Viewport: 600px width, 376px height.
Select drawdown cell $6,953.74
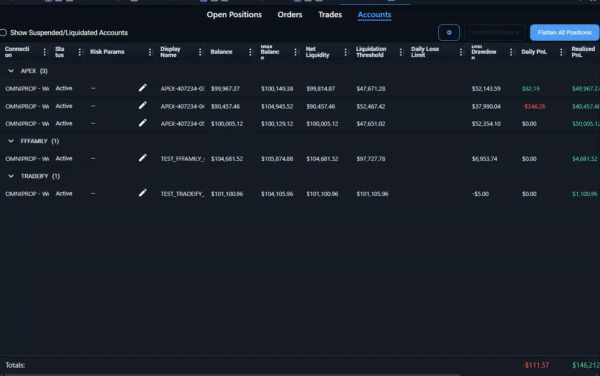tap(484, 159)
